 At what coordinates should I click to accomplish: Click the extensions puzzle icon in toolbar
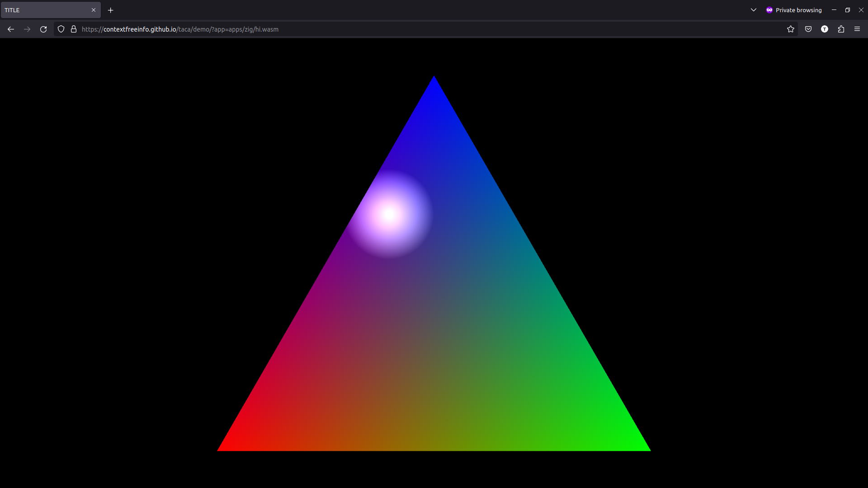(x=841, y=29)
